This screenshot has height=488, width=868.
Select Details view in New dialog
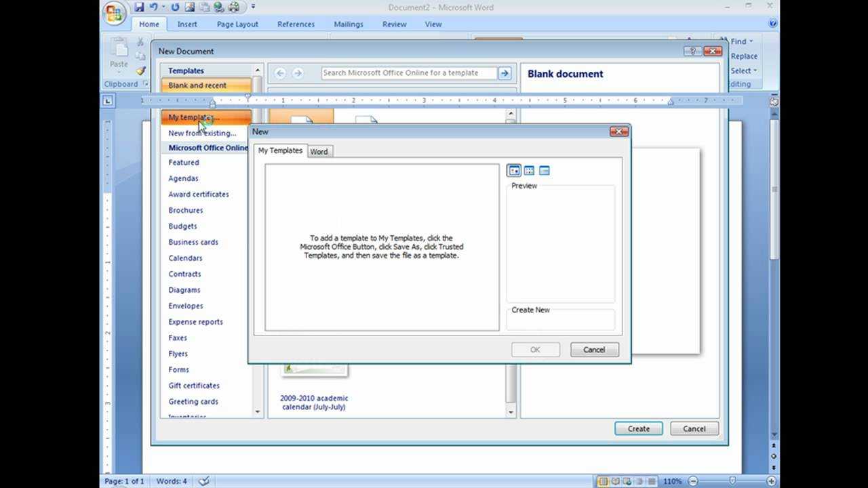pos(544,171)
